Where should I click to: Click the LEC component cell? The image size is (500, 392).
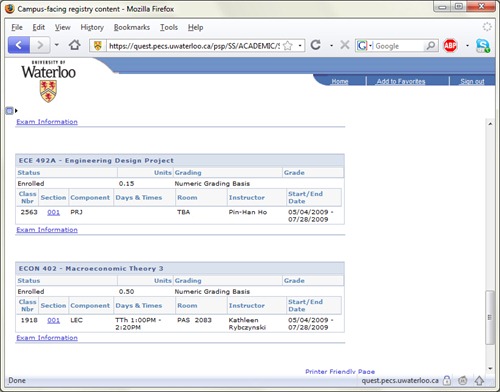(x=76, y=320)
